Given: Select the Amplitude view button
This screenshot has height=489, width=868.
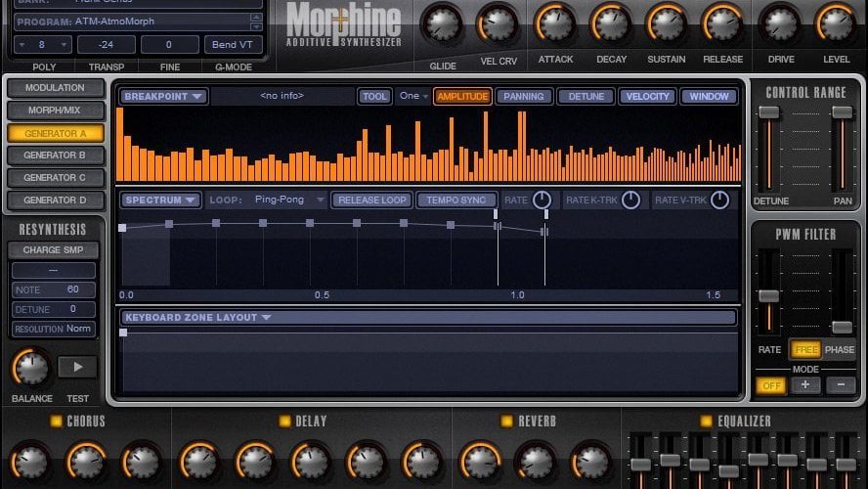Looking at the screenshot, I should tap(462, 97).
